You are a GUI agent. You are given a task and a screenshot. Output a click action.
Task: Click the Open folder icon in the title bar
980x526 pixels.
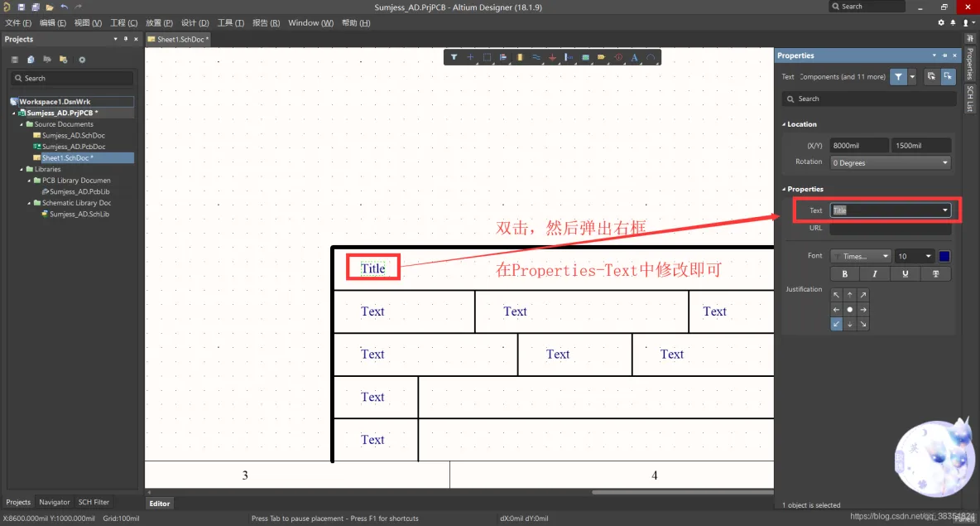(x=50, y=7)
